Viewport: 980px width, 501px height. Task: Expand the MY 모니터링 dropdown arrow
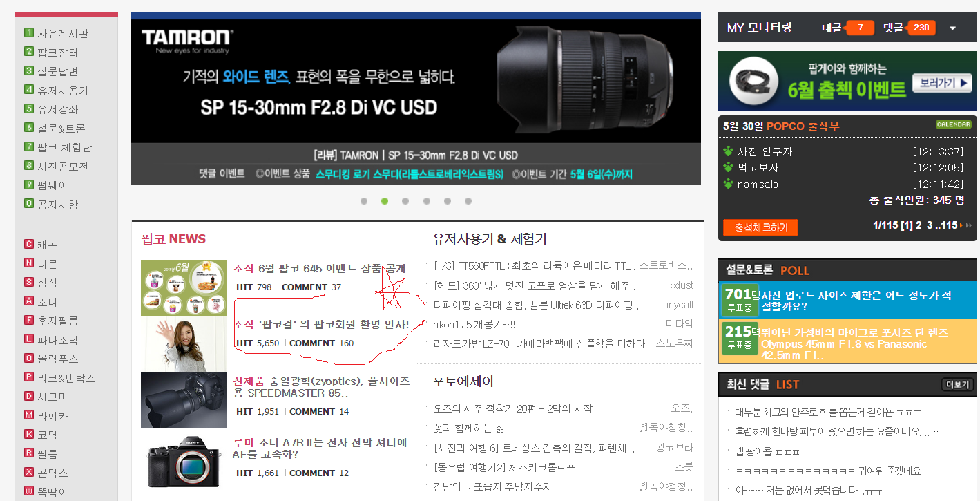953,28
